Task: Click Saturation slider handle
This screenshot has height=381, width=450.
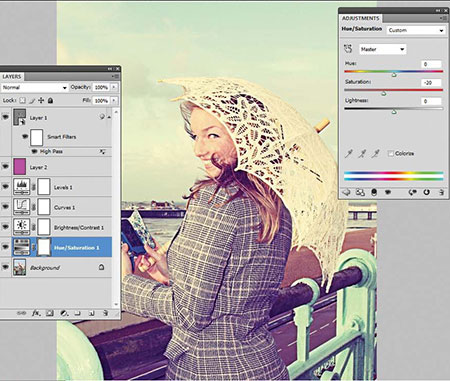Action: [x=384, y=94]
